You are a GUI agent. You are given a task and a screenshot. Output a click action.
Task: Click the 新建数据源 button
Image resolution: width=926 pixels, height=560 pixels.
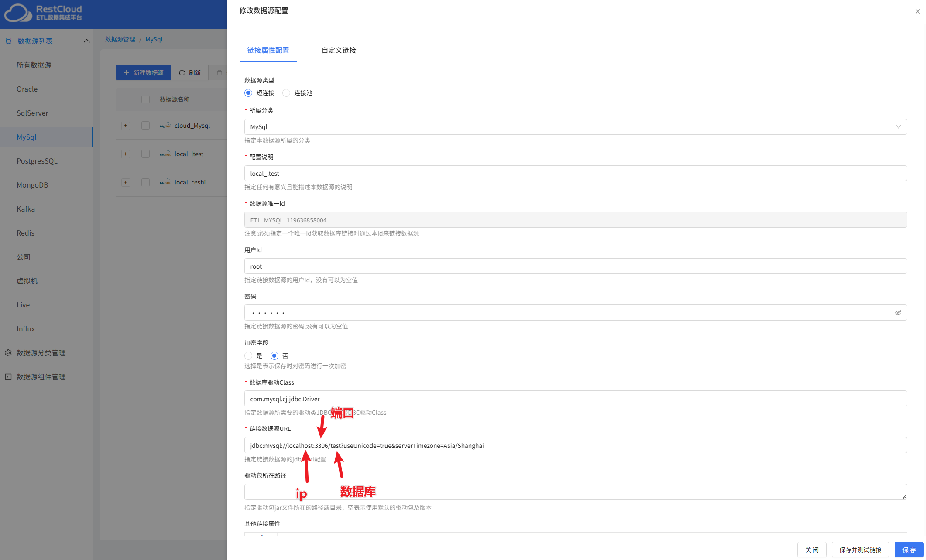144,73
